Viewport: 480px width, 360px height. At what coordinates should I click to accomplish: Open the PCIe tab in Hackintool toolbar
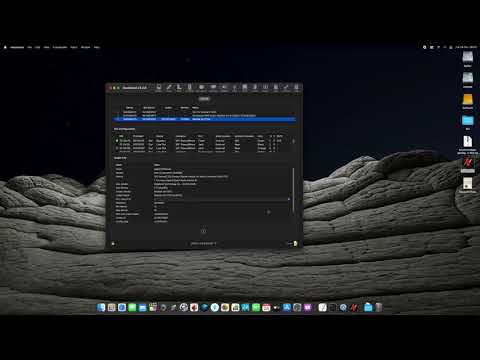pos(255,88)
